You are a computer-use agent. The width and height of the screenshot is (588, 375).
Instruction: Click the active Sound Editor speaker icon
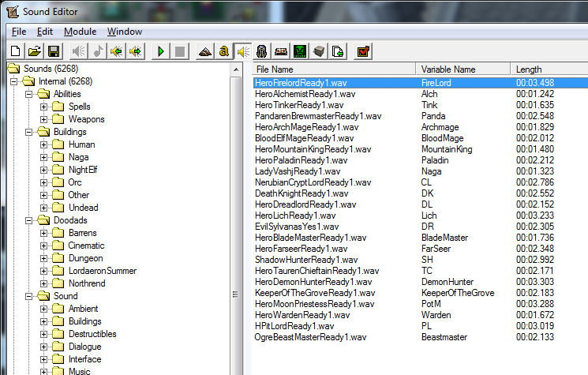[x=243, y=51]
